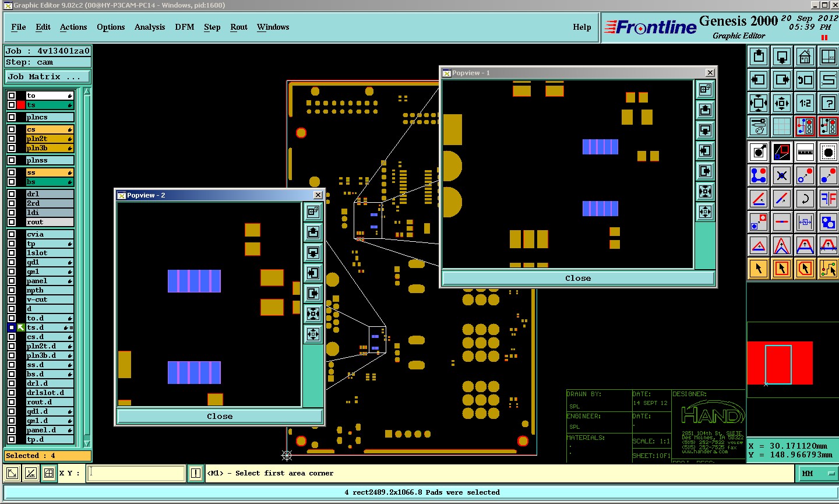
Task: Click the exclamation mark button beside XY field
Action: [196, 473]
